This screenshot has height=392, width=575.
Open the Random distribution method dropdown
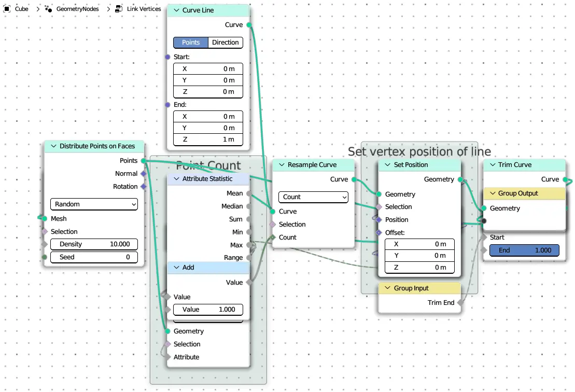pyautogui.click(x=94, y=204)
